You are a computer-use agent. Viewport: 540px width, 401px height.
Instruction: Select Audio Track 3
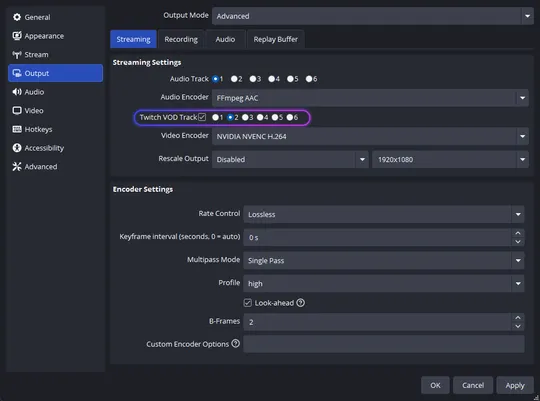point(253,79)
